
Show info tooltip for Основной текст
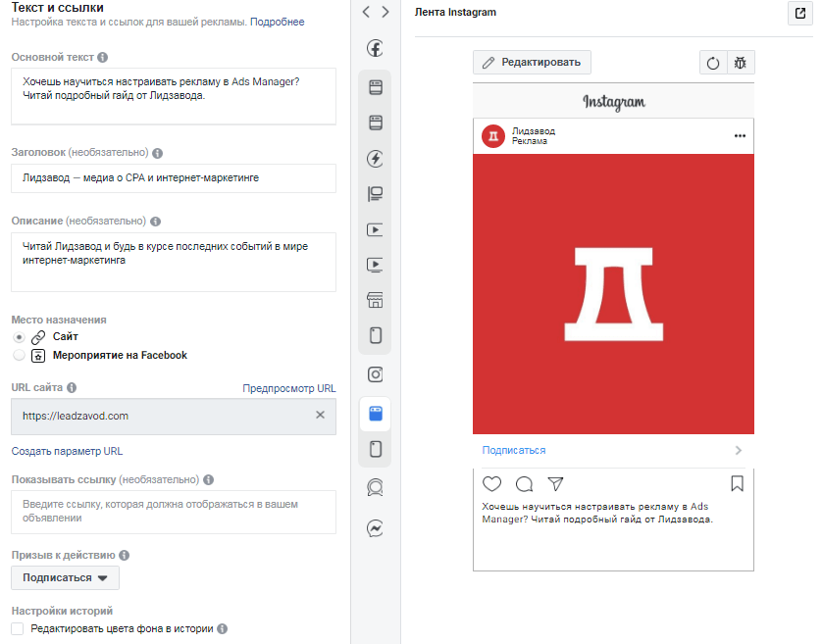[x=103, y=57]
